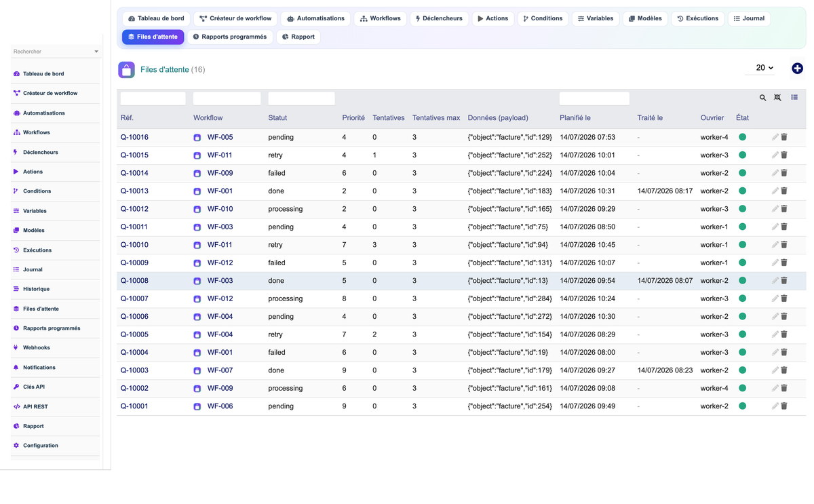This screenshot has width=814, height=504.
Task: Click trash icon for row Q-10014
Action: click(x=784, y=173)
